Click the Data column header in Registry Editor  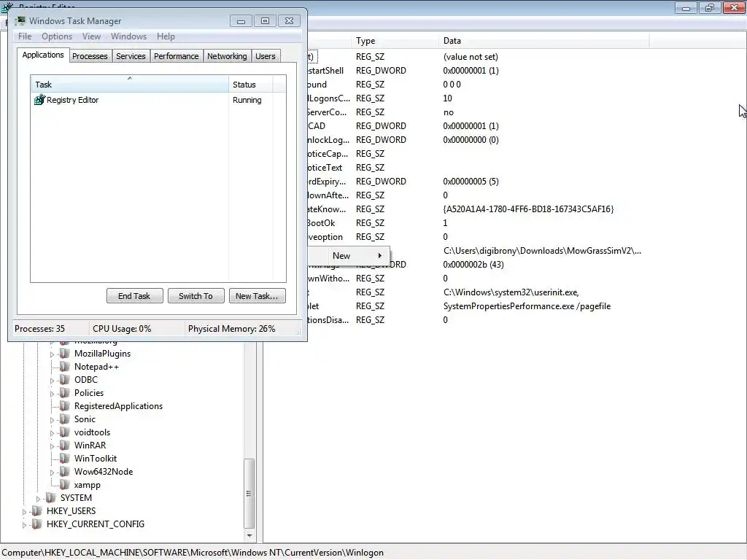543,41
